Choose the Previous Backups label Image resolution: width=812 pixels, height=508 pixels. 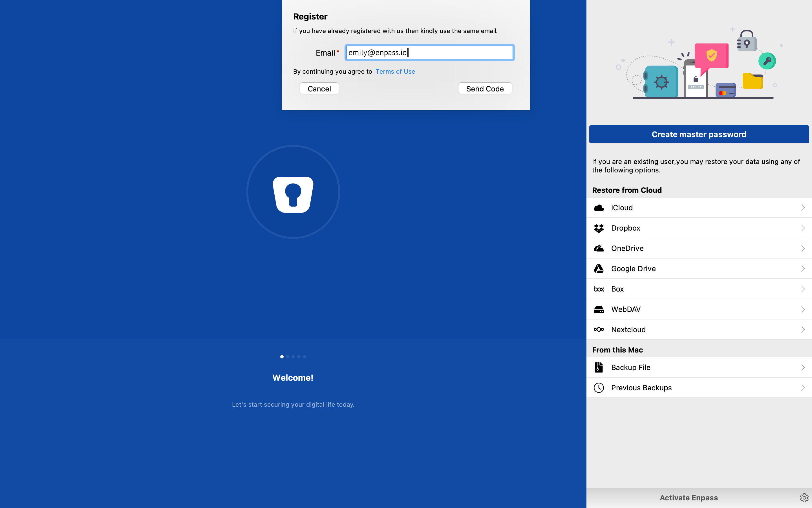641,388
